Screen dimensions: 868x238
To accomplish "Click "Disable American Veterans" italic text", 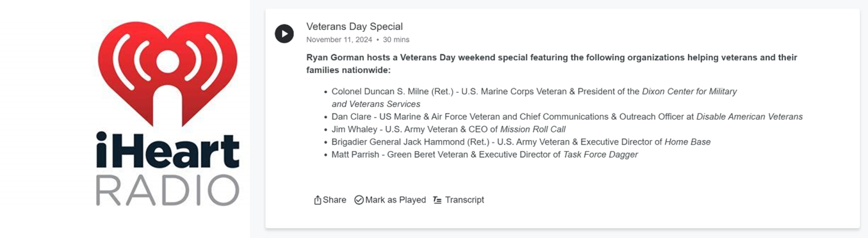I will point(749,117).
